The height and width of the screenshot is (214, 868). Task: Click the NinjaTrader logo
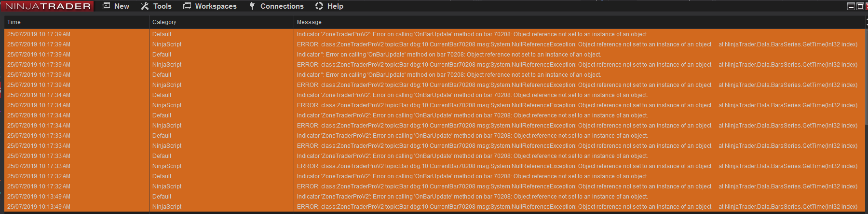pos(48,6)
